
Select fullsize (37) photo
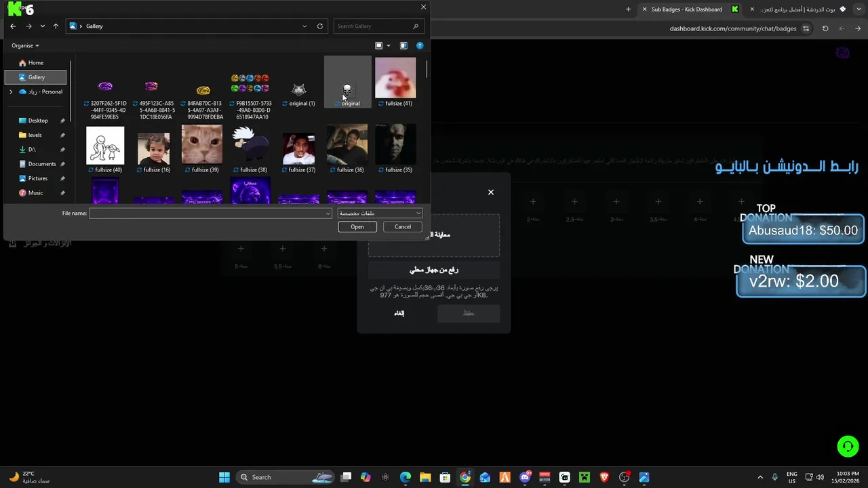299,149
